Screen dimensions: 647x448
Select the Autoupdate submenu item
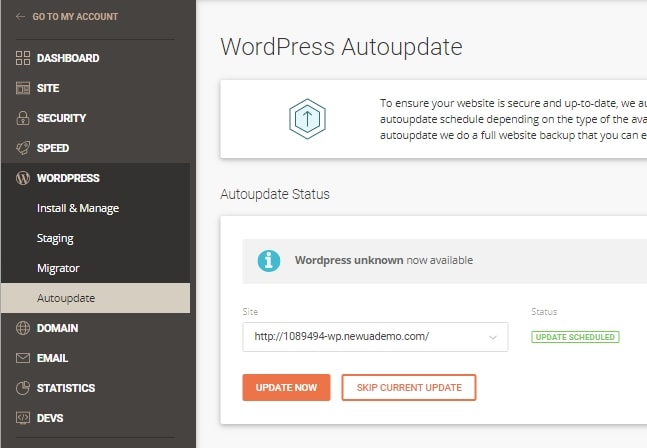96,298
